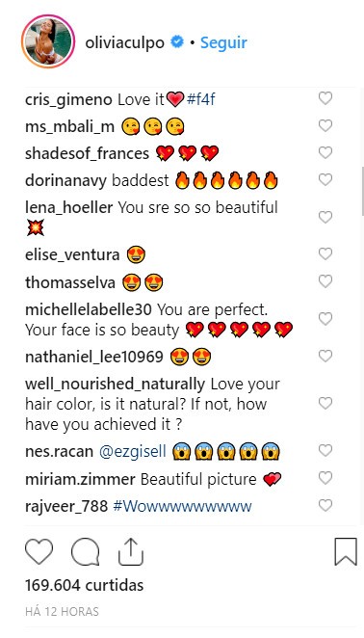Viewport: 364px width, 638px height.
Task: Open oliviaculpo's profile picture story
Action: 48,41
